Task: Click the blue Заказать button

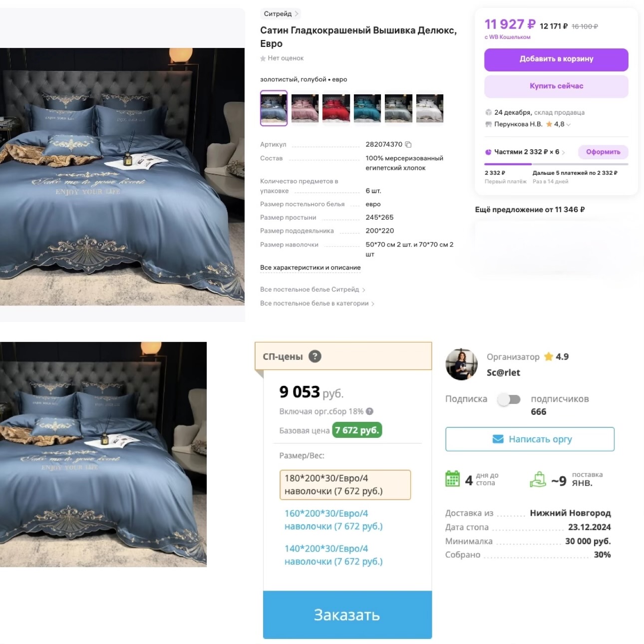Action: pyautogui.click(x=347, y=615)
